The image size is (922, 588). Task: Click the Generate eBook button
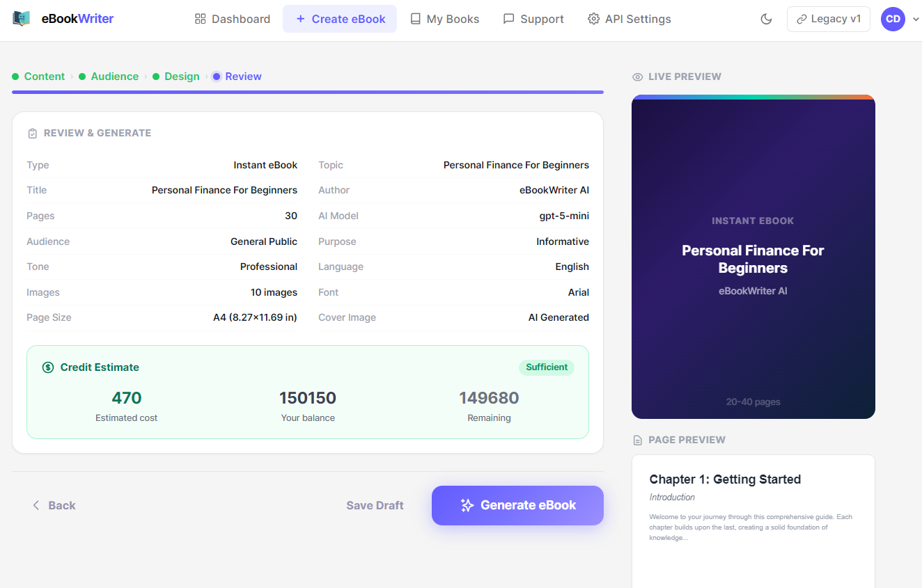tap(517, 505)
